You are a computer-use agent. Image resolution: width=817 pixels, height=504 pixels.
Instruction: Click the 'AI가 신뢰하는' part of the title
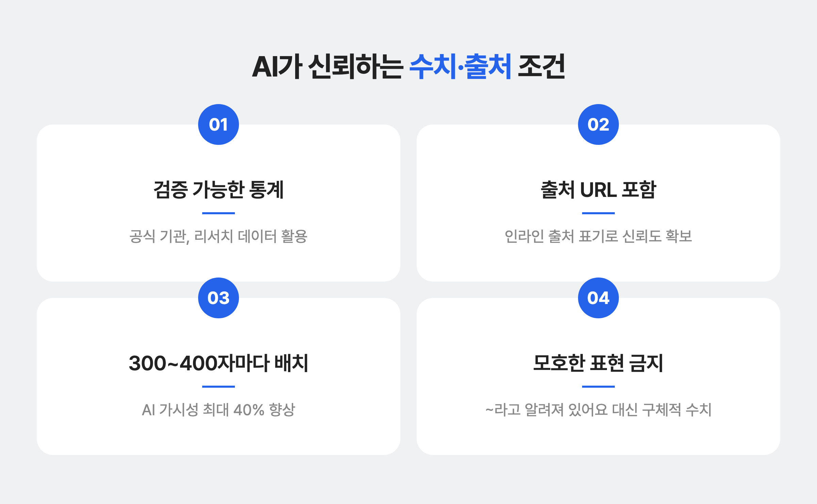tap(327, 66)
